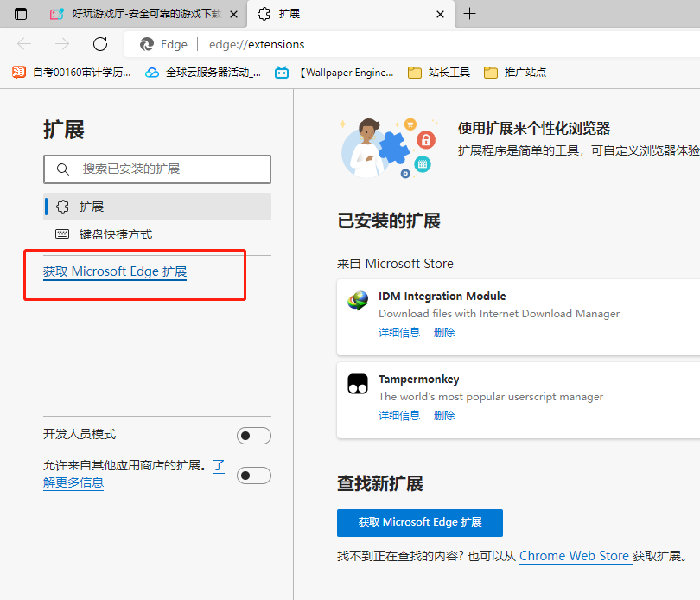
Task: Click 删除 for IDM Integration Module
Action: 444,332
